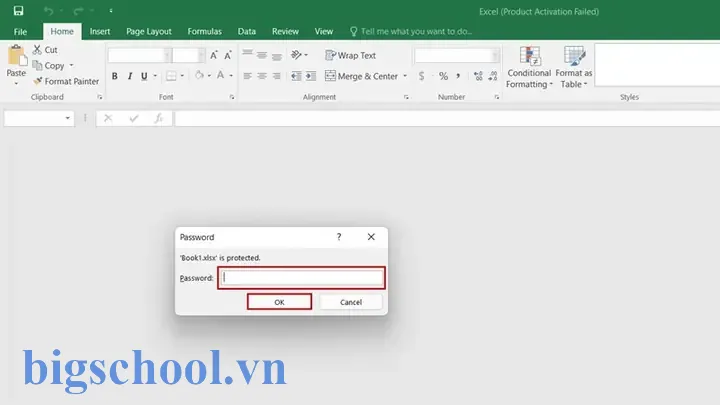Open the File menu
The width and height of the screenshot is (720, 405).
coord(20,32)
